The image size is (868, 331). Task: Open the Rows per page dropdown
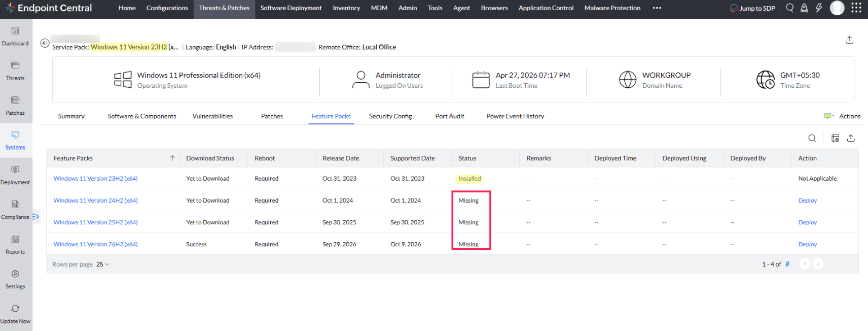[103, 264]
